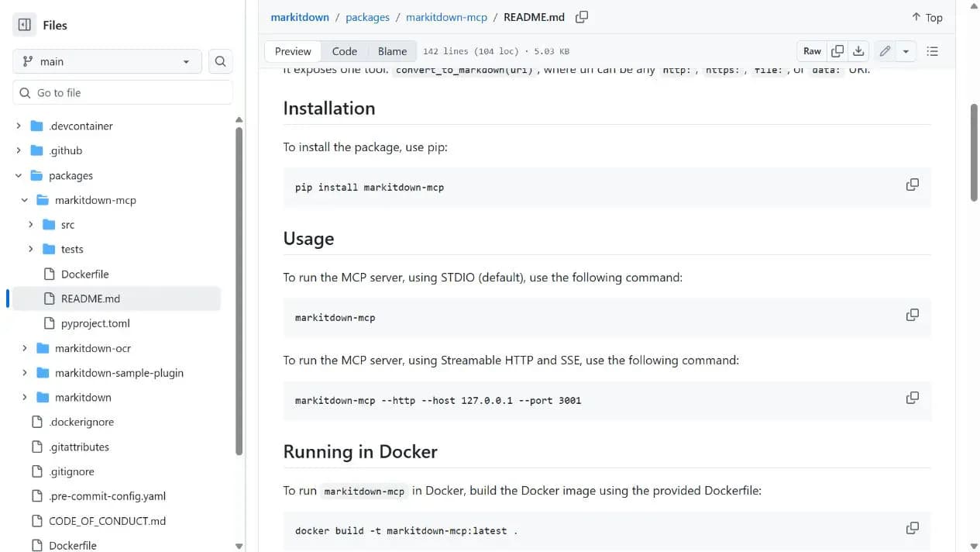Open the main branch selector dropdown
The width and height of the screenshot is (980, 552).
pyautogui.click(x=107, y=61)
